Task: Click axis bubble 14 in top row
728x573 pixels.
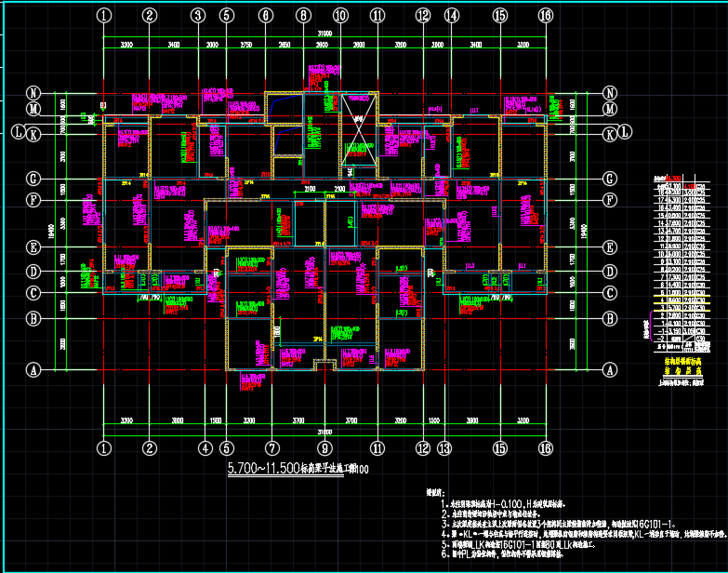Action: (452, 16)
